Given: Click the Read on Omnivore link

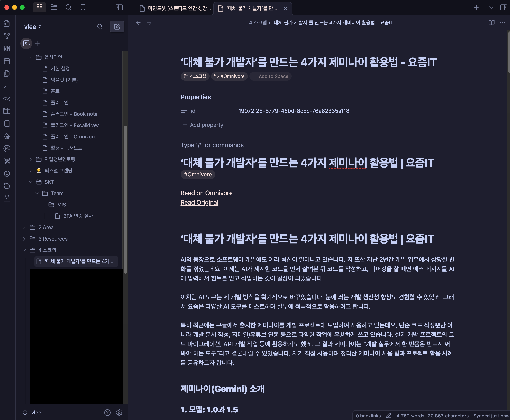Looking at the screenshot, I should (x=206, y=193).
